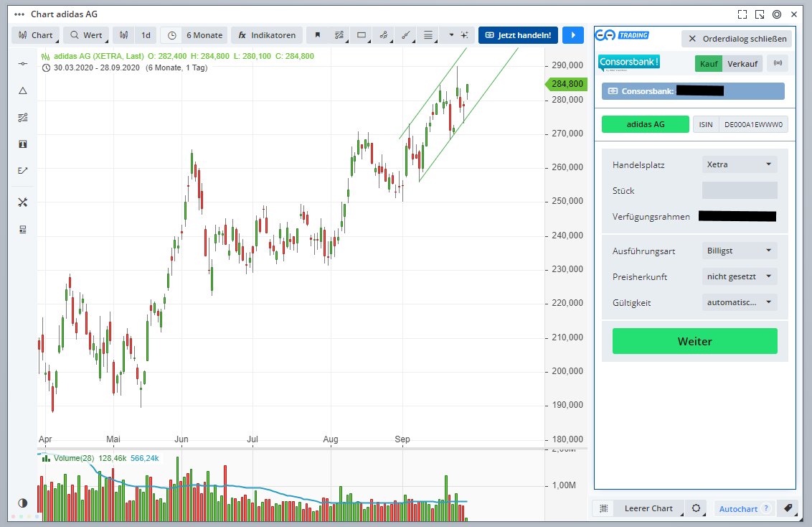Open the sparkle add-ons dropdown

[458, 35]
